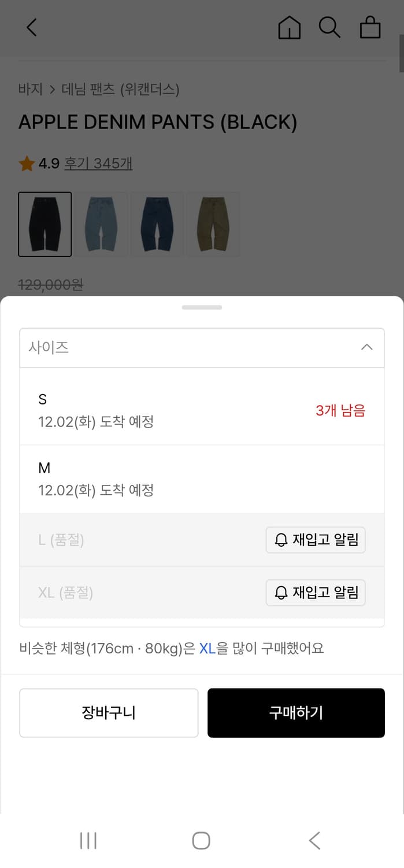Tap the bell icon for L restock alert

point(281,540)
